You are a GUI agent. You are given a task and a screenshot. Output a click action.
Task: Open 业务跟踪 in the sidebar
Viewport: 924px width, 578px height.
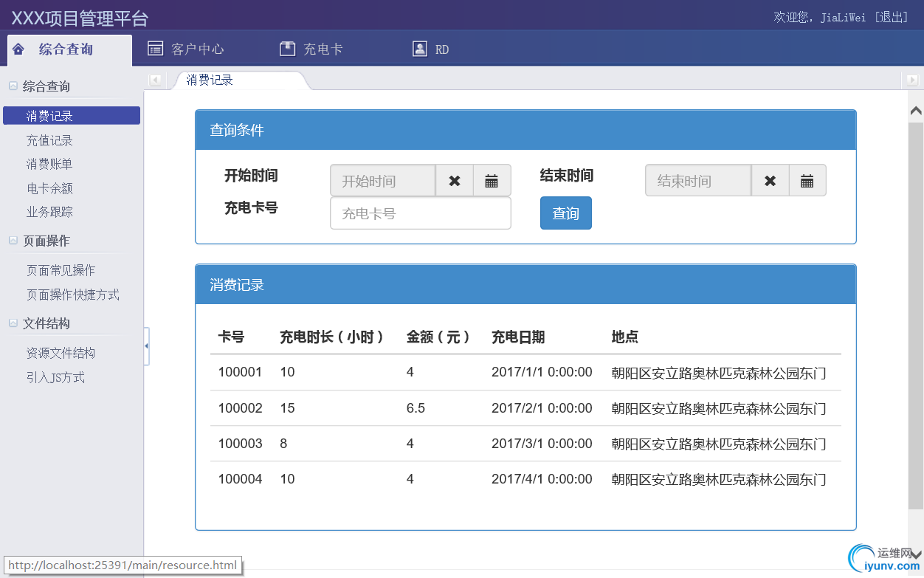click(49, 212)
